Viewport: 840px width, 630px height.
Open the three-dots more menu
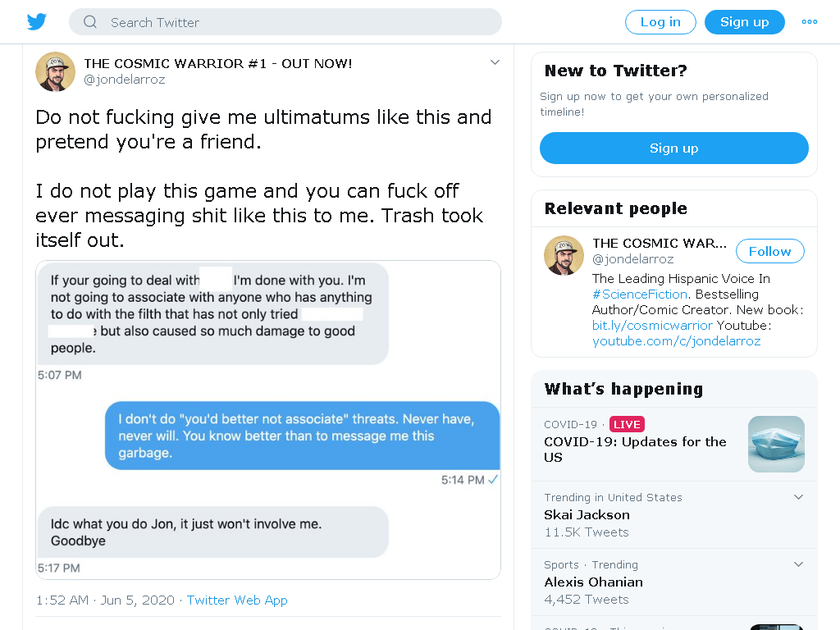click(810, 22)
